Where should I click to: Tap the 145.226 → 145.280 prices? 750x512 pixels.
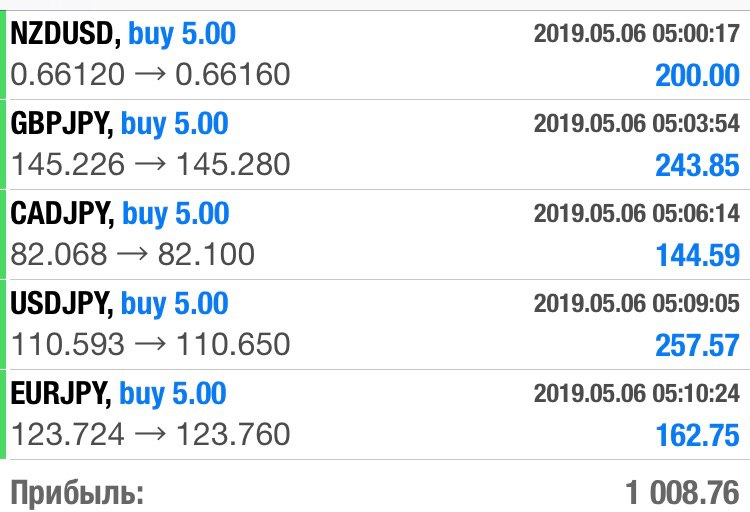click(x=150, y=164)
